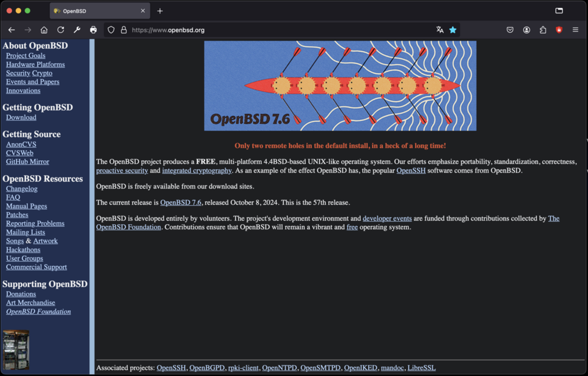Toggle tracking protection via shield icon
Image resolution: width=588 pixels, height=376 pixels.
point(110,30)
